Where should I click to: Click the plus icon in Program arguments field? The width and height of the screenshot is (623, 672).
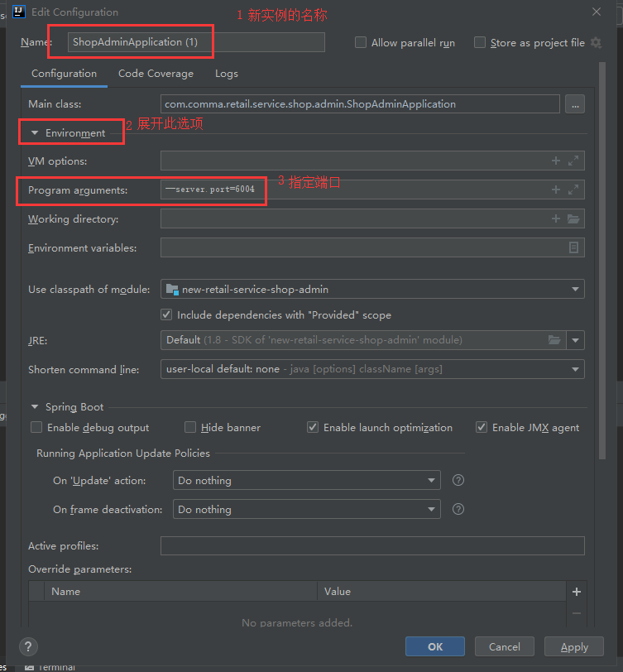coord(555,190)
